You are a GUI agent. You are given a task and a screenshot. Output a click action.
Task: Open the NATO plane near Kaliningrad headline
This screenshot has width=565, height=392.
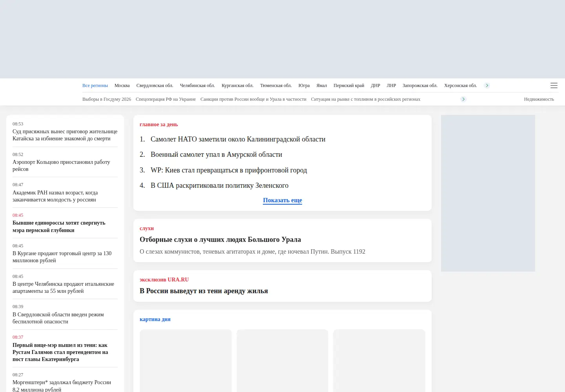click(x=238, y=139)
